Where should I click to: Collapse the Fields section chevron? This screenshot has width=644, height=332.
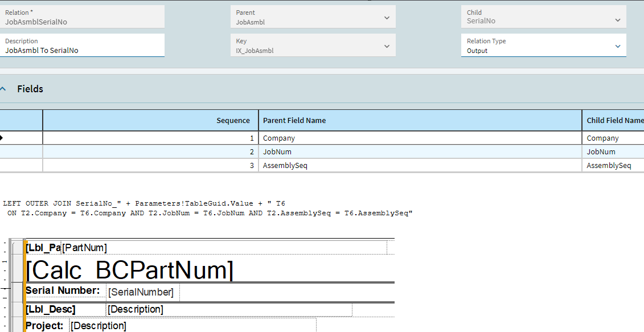click(3, 89)
